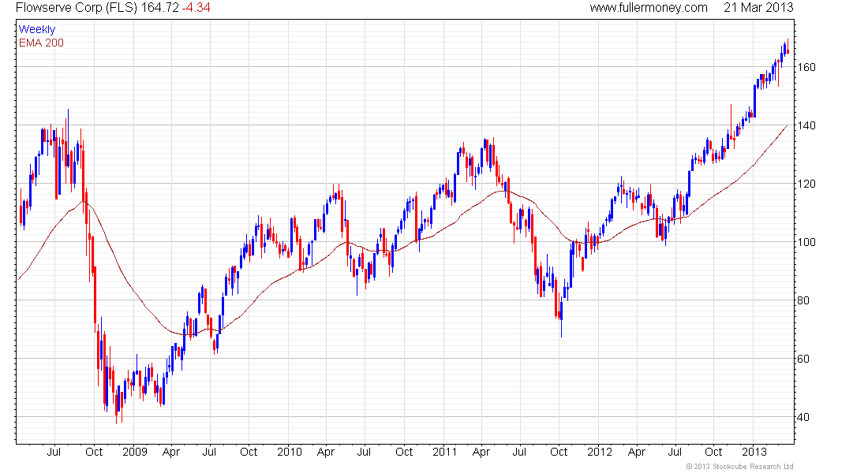Click the 40 price axis label
This screenshot has width=868, height=473.
click(804, 418)
